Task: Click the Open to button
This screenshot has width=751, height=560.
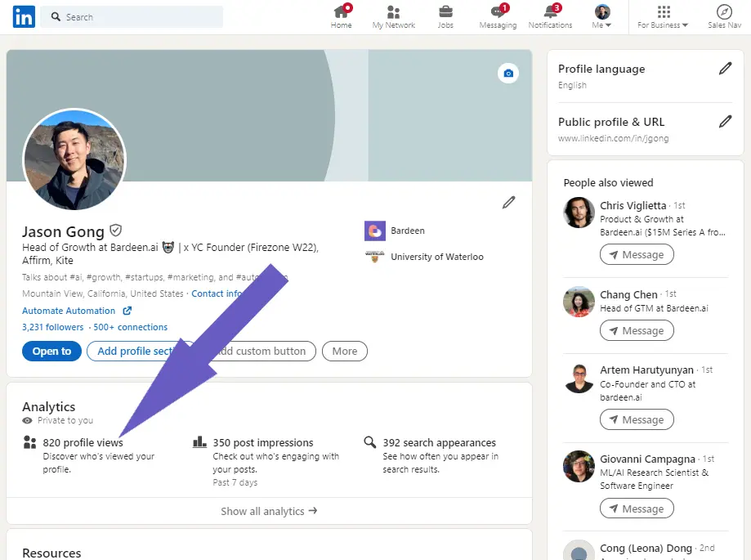Action: 51,352
